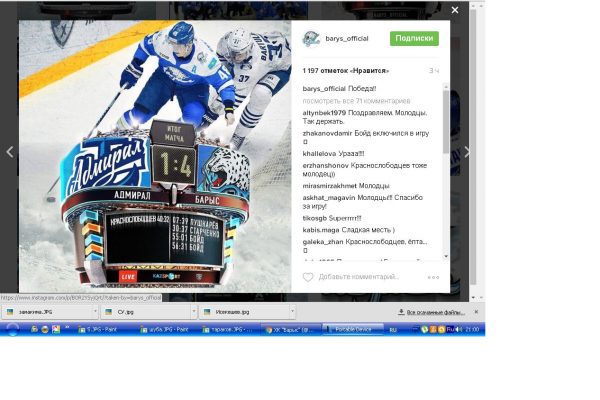Close the Instagram post overlay
This screenshot has width=600, height=400.
pyautogui.click(x=455, y=10)
